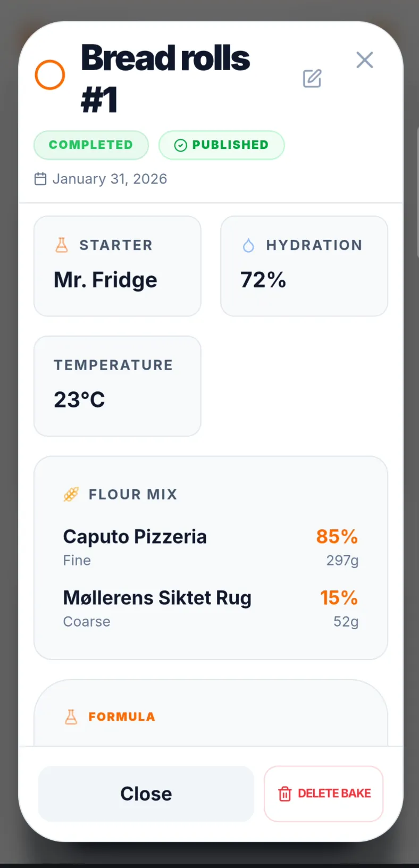
Task: Click the flour mix wheat icon
Action: [71, 495]
